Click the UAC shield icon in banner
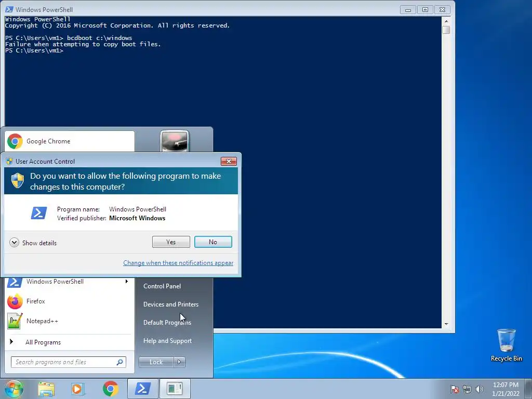Viewport: 532px width, 399px height. (18, 180)
